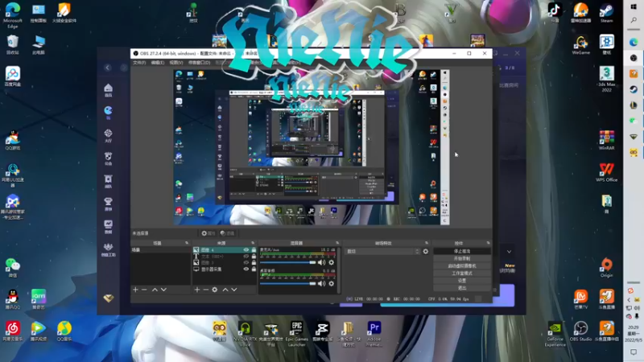The image size is (644, 362).
Task: Open 桌面音频 audio settings gear
Action: pos(332,284)
